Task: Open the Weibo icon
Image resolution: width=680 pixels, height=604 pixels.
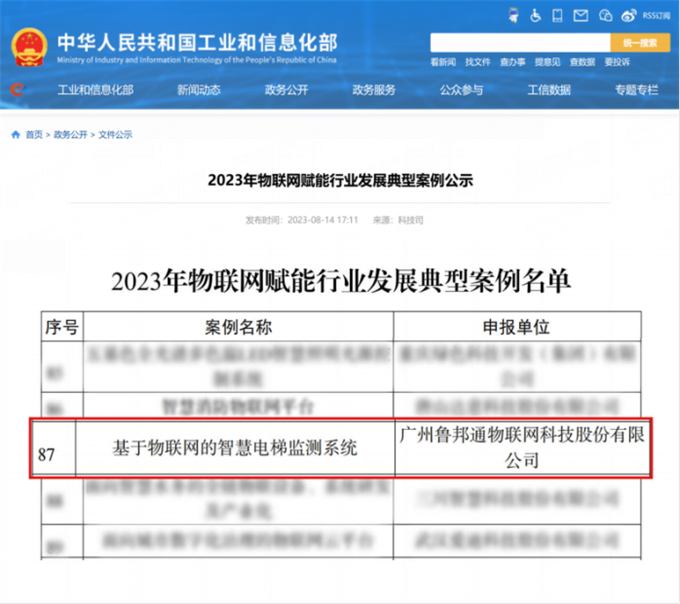Action: tap(628, 16)
